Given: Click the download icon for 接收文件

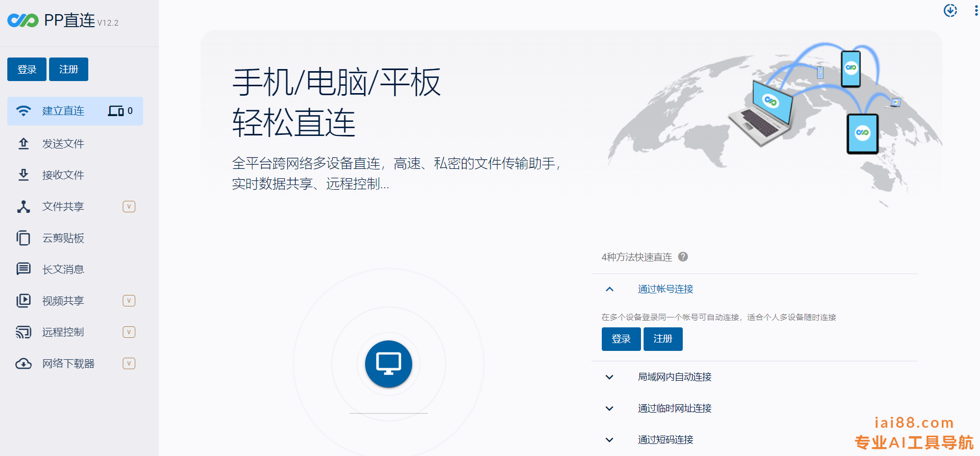Looking at the screenshot, I should tap(24, 175).
